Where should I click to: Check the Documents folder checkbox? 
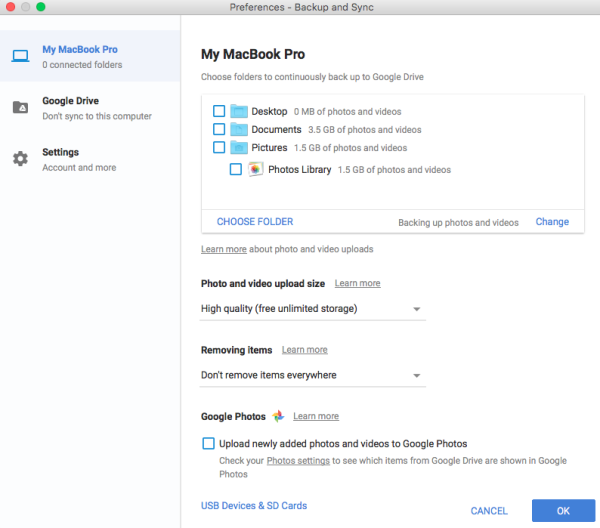coord(219,129)
